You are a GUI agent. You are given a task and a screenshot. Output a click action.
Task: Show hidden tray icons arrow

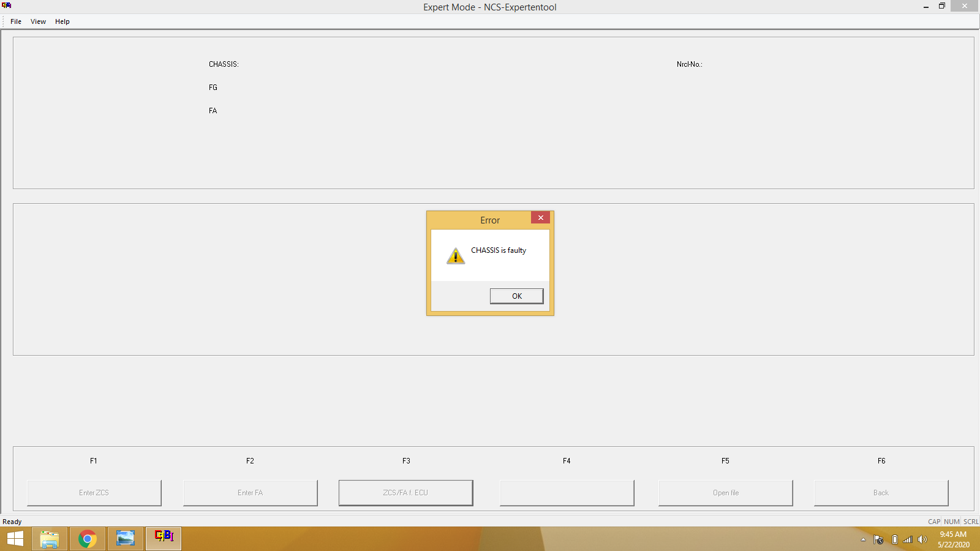tap(863, 539)
